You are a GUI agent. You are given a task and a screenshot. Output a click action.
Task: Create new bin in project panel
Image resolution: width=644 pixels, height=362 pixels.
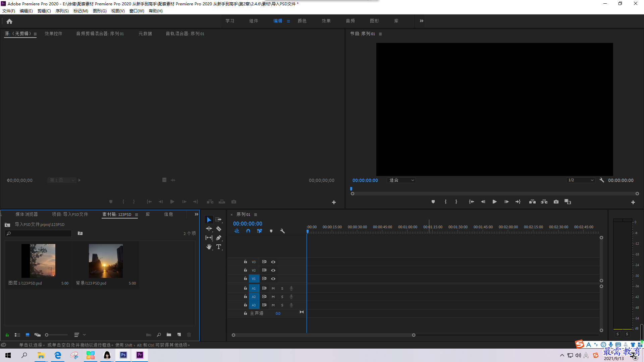coord(169,335)
